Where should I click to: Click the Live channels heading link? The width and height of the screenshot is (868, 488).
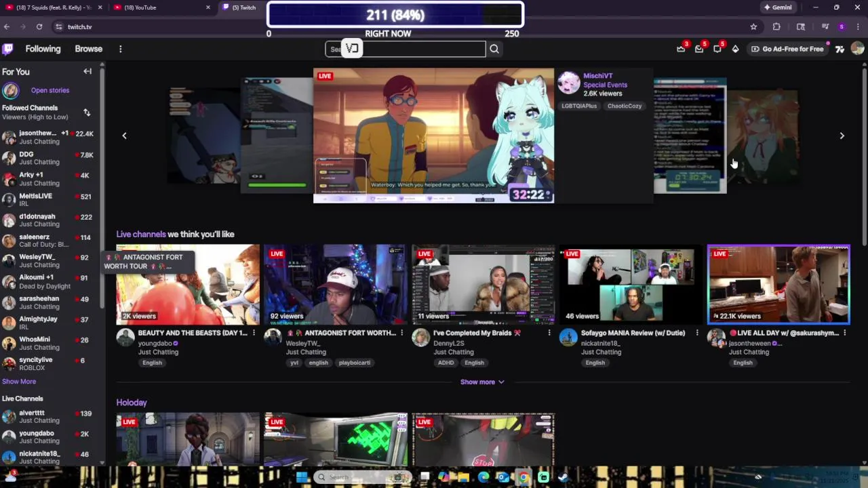pos(141,234)
